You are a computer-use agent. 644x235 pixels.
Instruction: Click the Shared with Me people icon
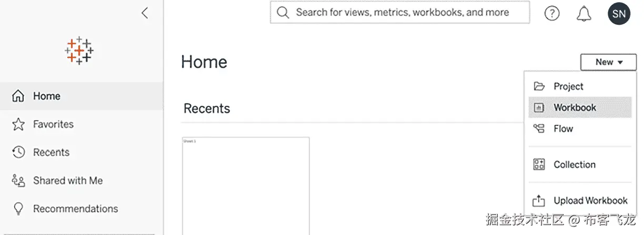(18, 181)
